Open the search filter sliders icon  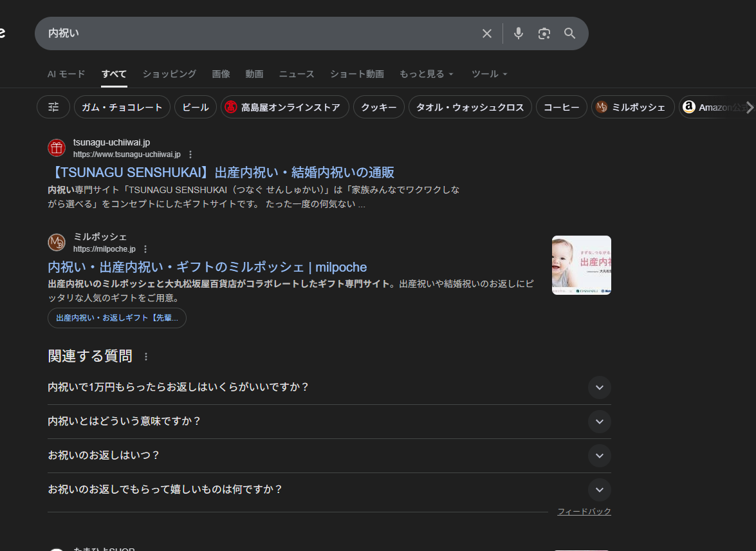tap(53, 107)
